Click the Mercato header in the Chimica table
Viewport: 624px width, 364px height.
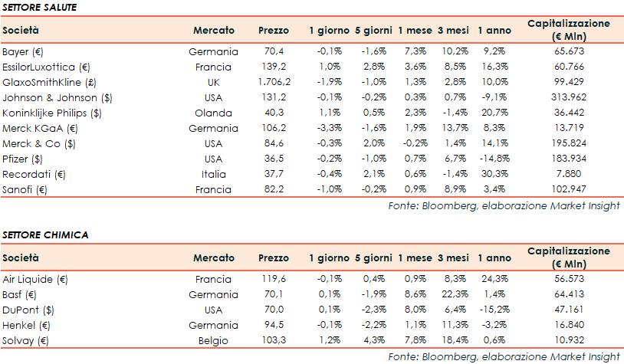click(214, 257)
